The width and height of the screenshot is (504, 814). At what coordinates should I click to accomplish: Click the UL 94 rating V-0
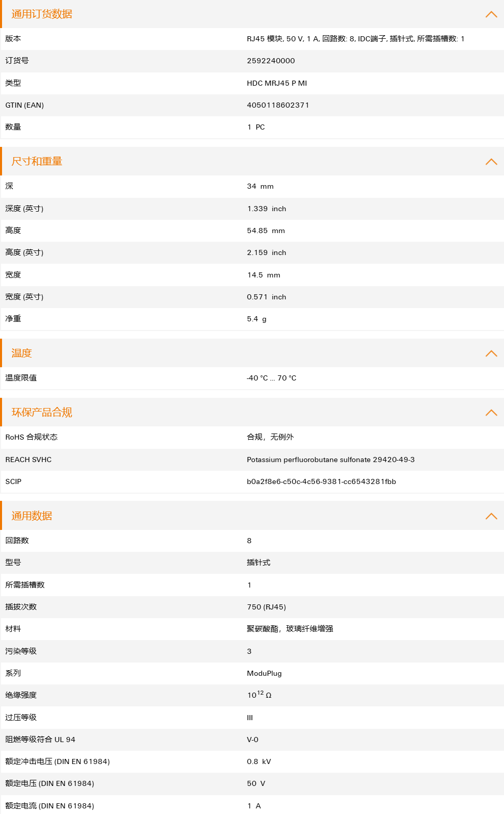[252, 740]
